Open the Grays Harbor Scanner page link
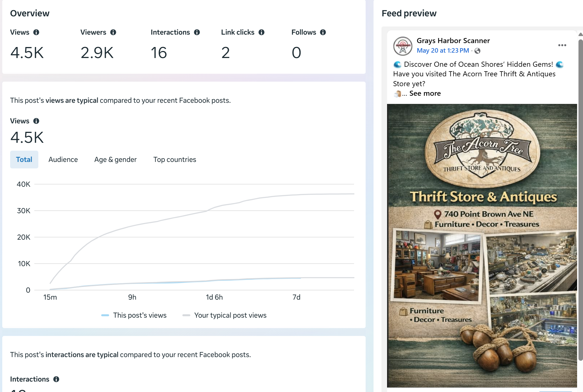This screenshot has width=583, height=392. tap(453, 41)
